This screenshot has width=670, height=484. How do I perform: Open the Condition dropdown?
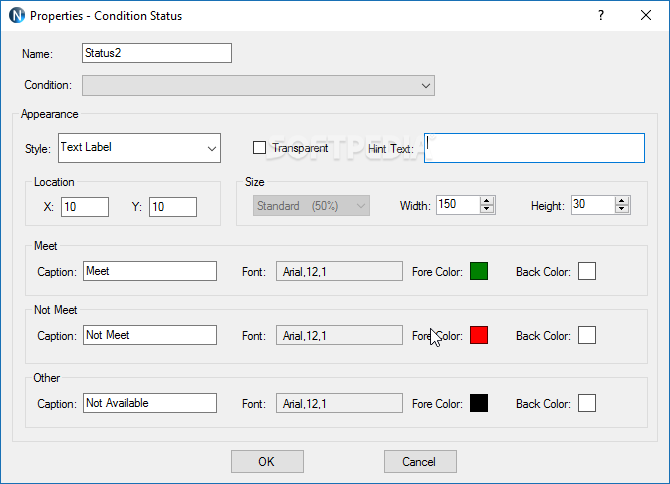427,86
